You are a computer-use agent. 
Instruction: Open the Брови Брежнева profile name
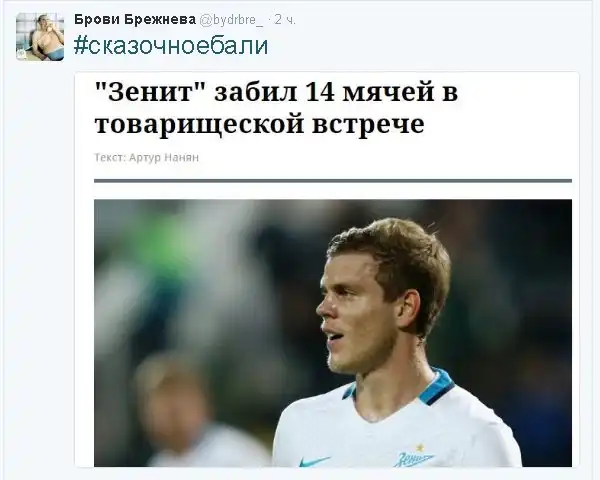coord(135,20)
